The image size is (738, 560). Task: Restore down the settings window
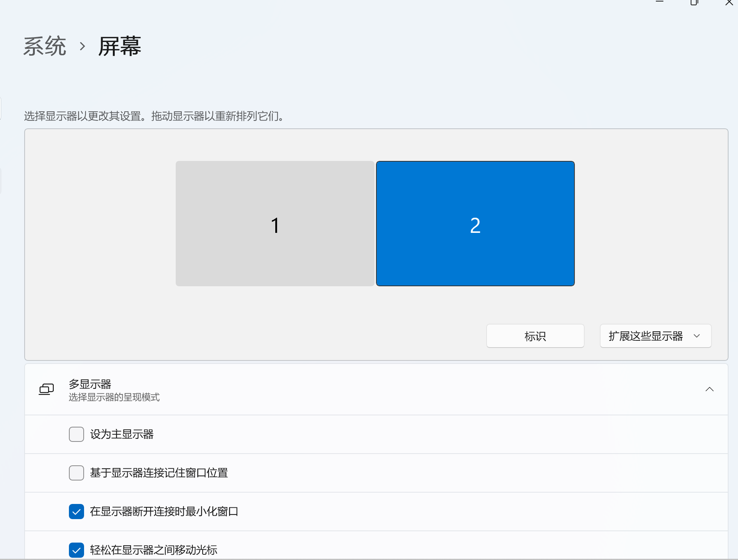pos(694,2)
